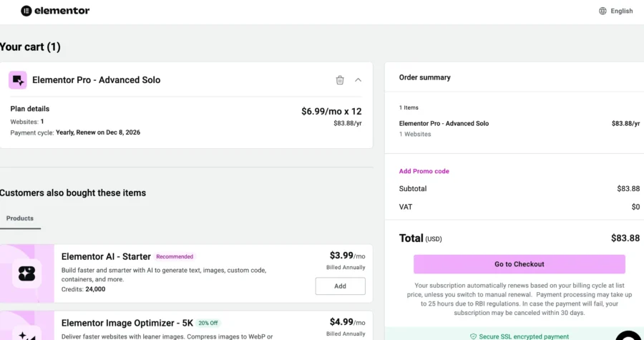
Task: Select the Products tab
Action: click(20, 218)
